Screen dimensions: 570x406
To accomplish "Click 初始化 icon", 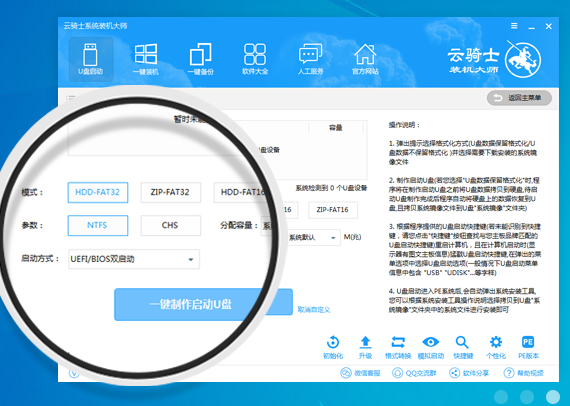I will (x=333, y=347).
